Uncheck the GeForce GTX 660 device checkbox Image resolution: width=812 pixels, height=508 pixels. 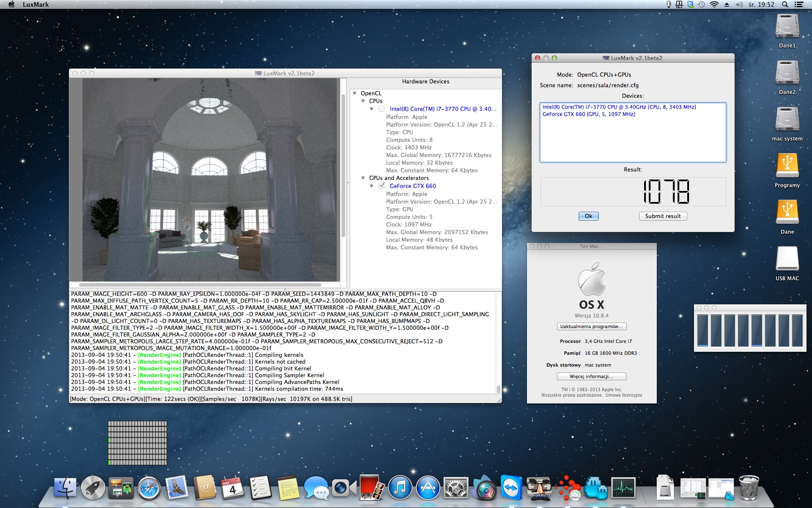[381, 186]
